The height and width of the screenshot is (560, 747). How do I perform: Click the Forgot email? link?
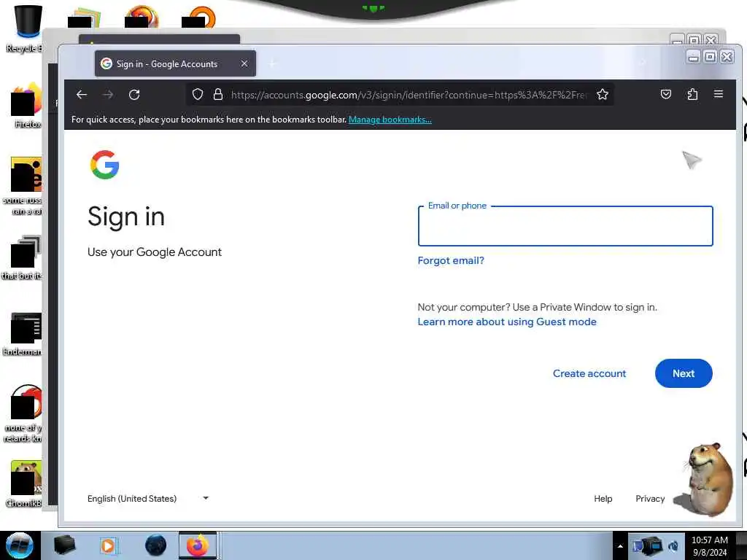451,260
